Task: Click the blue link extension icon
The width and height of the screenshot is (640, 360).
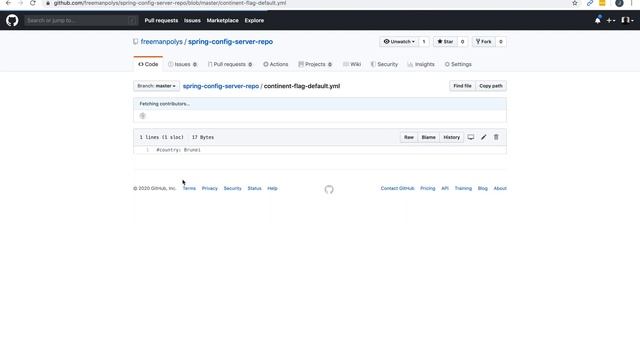Action: coord(590,3)
